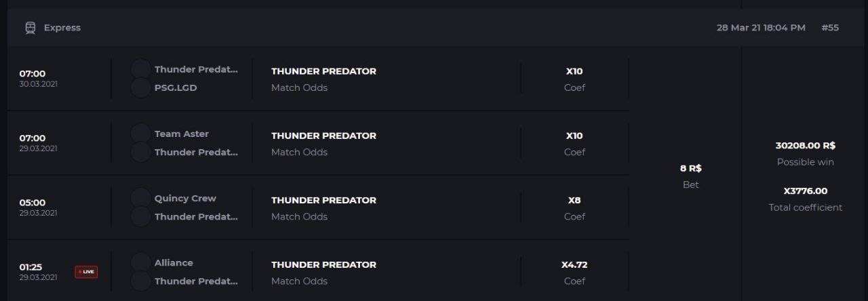This screenshot has height=301, width=868.
Task: Click the red LIVE badge
Action: (86, 272)
